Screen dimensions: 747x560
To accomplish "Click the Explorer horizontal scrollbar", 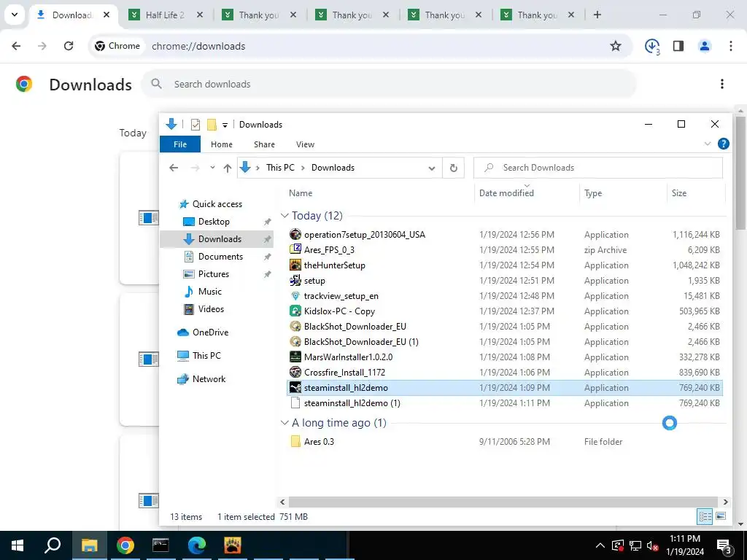I will pos(503,502).
